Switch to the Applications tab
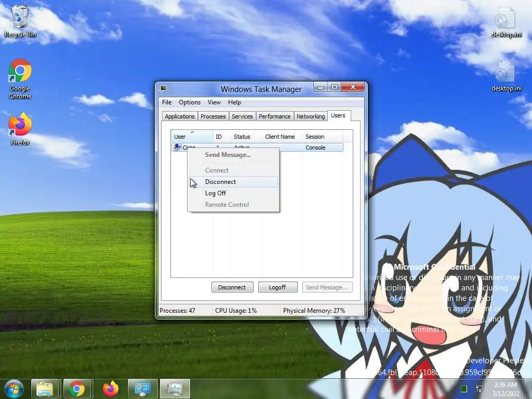Screen dimensions: 532x399 point(179,116)
